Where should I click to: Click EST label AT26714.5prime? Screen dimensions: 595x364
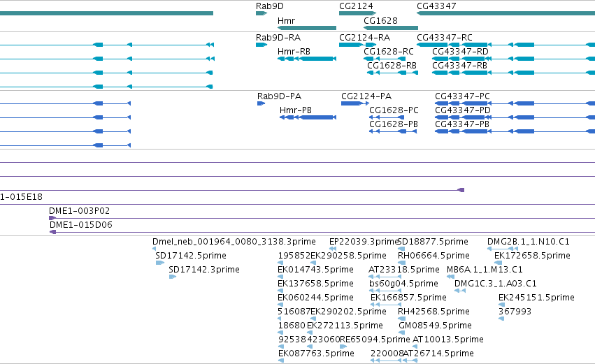pyautogui.click(x=438, y=354)
